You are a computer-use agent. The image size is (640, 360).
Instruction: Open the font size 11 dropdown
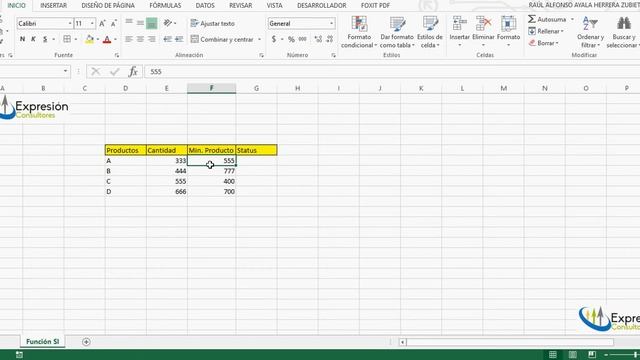click(92, 24)
